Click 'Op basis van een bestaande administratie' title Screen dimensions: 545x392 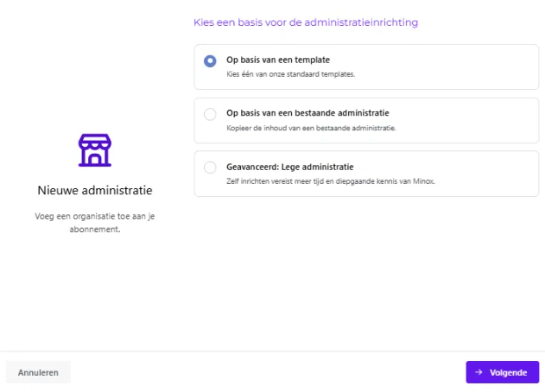307,113
